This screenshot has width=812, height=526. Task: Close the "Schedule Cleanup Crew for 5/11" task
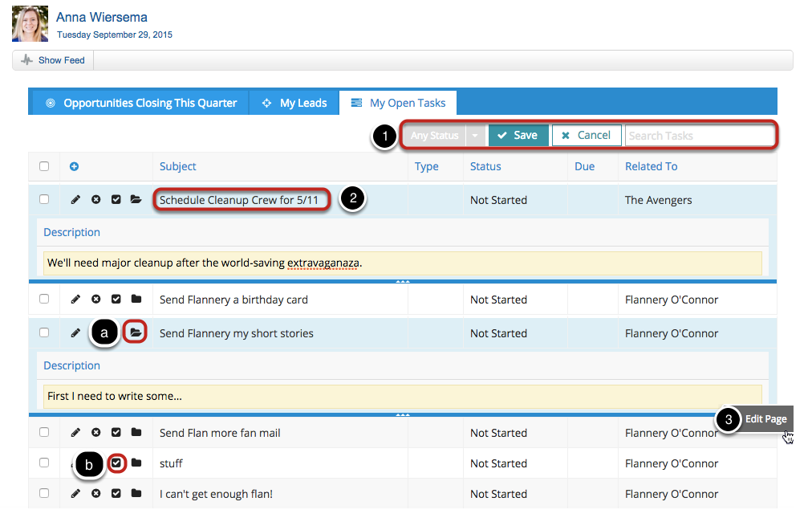point(95,200)
